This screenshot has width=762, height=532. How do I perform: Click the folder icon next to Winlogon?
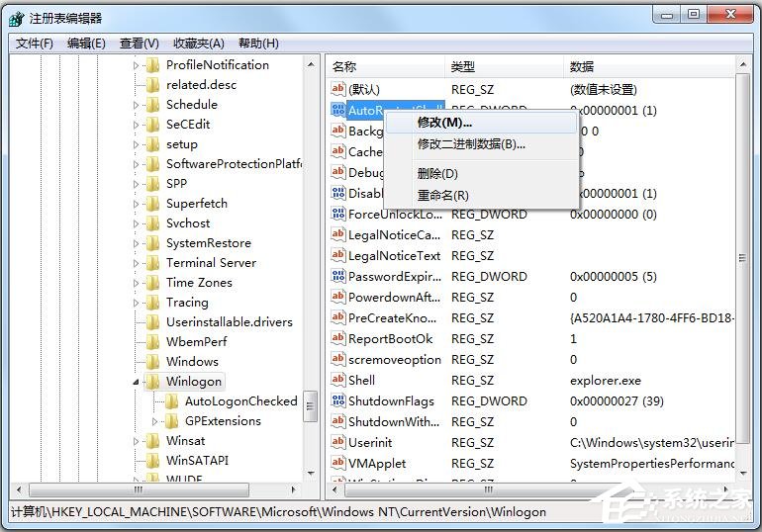(x=153, y=382)
